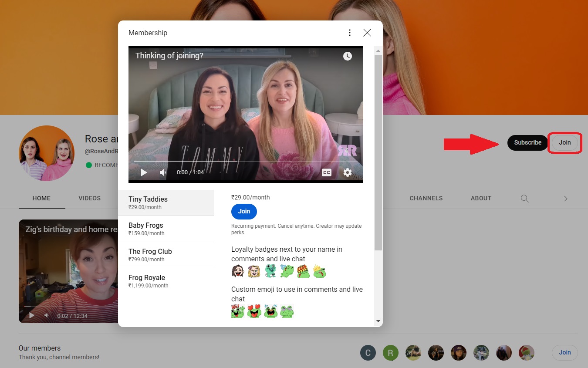588x368 pixels.
Task: Expand more channel tabs with right chevron
Action: pyautogui.click(x=565, y=198)
